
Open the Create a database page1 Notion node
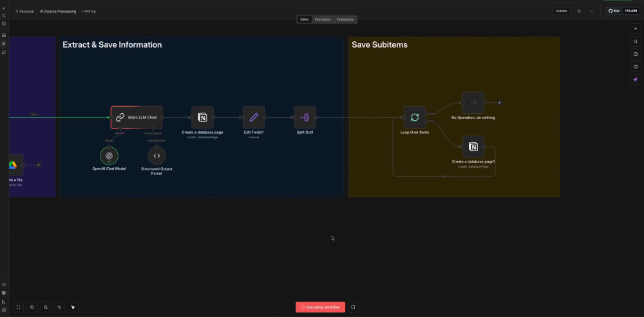[473, 147]
